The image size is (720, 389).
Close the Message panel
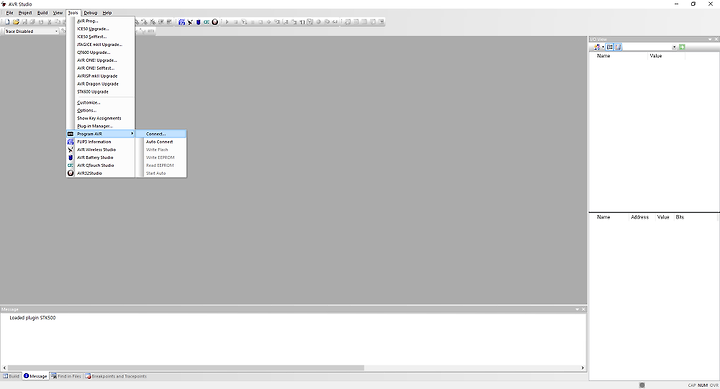click(x=584, y=310)
